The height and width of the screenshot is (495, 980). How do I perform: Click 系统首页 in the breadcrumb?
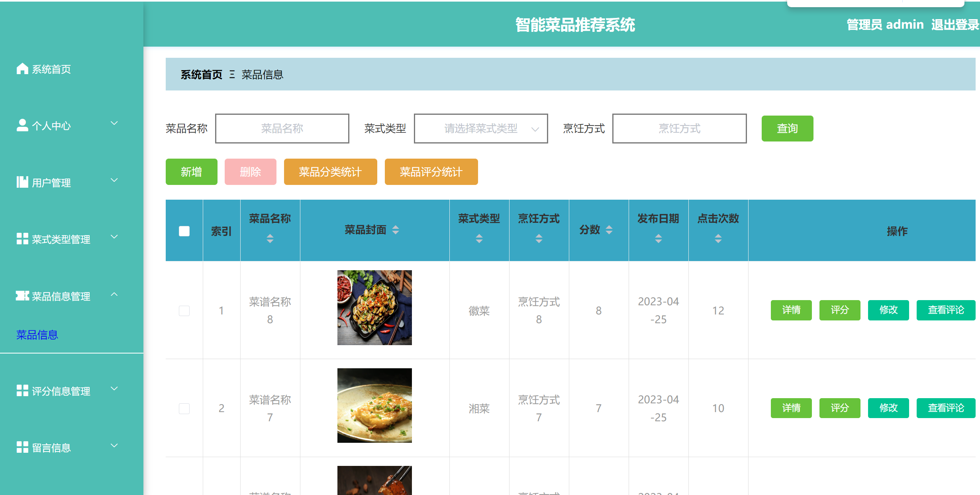[x=201, y=75]
